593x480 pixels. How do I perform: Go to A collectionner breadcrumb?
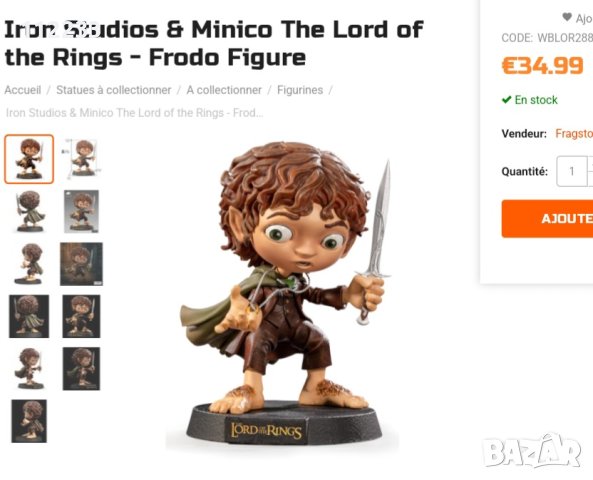[224, 90]
